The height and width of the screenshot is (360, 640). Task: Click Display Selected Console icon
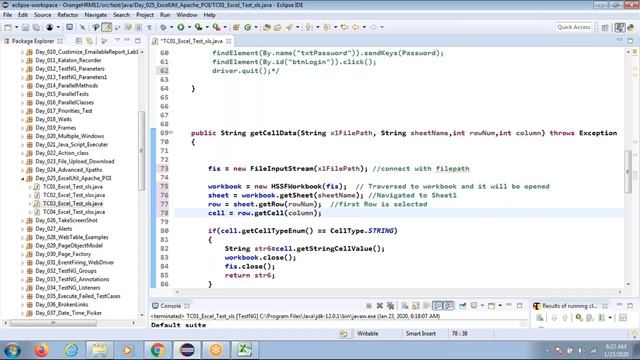pyautogui.click(x=474, y=306)
